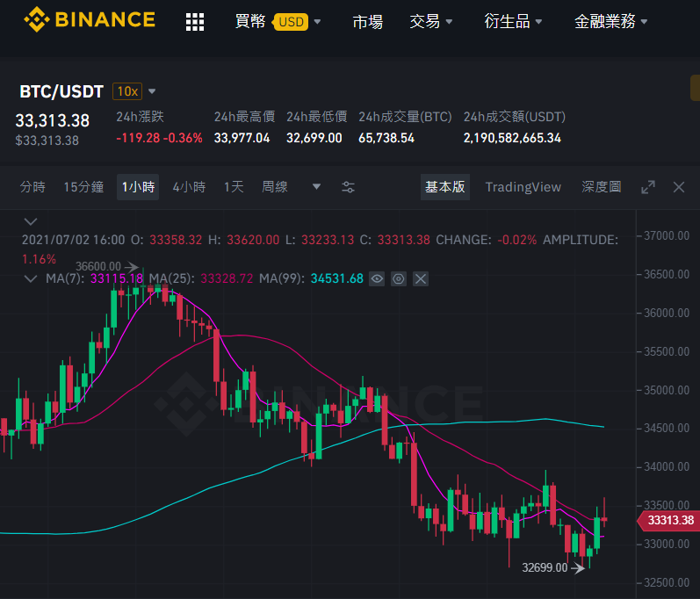The width and height of the screenshot is (700, 599).
Task: Click 24h change -119.28 -0.36%
Action: pyautogui.click(x=159, y=138)
